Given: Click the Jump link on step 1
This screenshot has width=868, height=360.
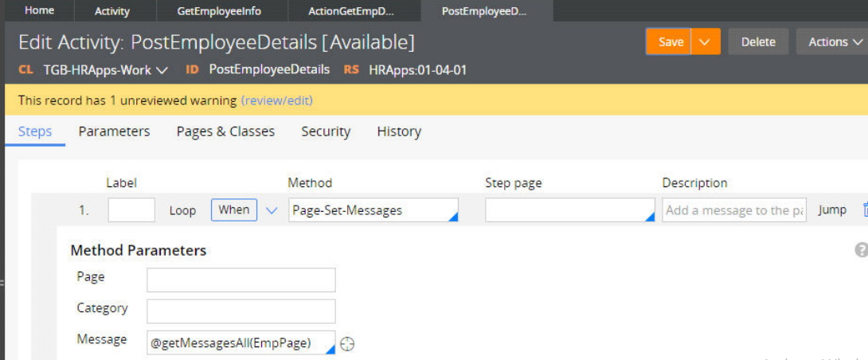Looking at the screenshot, I should (x=832, y=210).
